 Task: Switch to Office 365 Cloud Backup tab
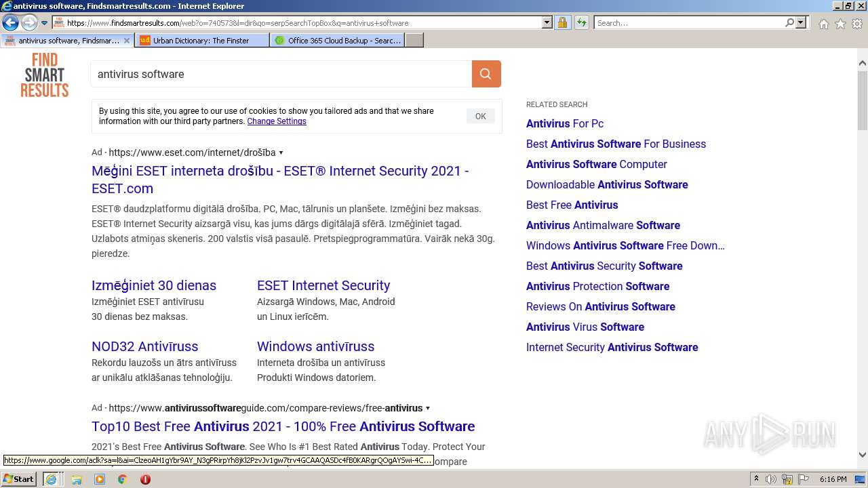click(337, 41)
